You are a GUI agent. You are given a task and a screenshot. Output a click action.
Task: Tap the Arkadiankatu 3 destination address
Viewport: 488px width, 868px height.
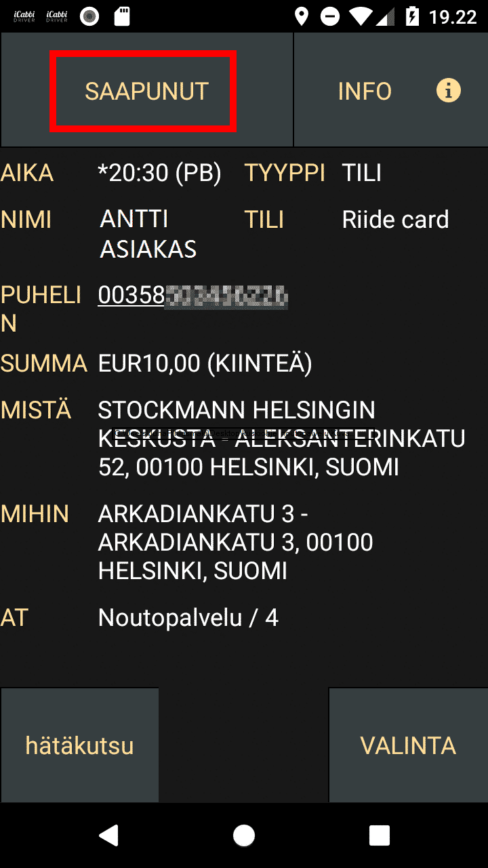pyautogui.click(x=235, y=542)
